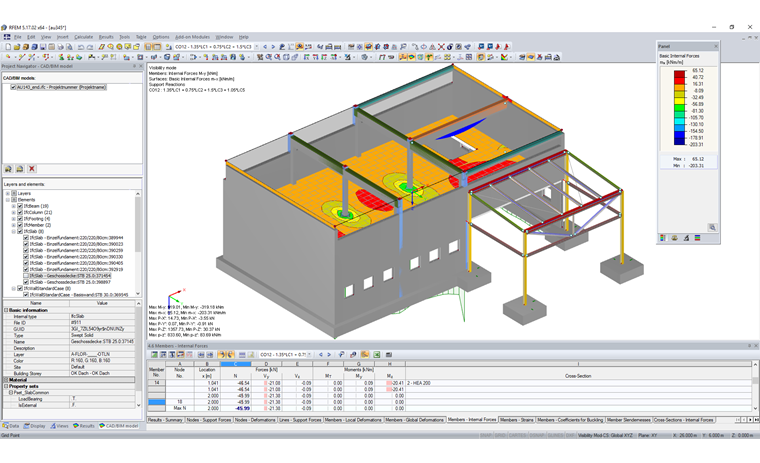Click the Save diskette toolbar icon
Image resolution: width=760 pixels, height=463 pixels.
[x=43, y=47]
